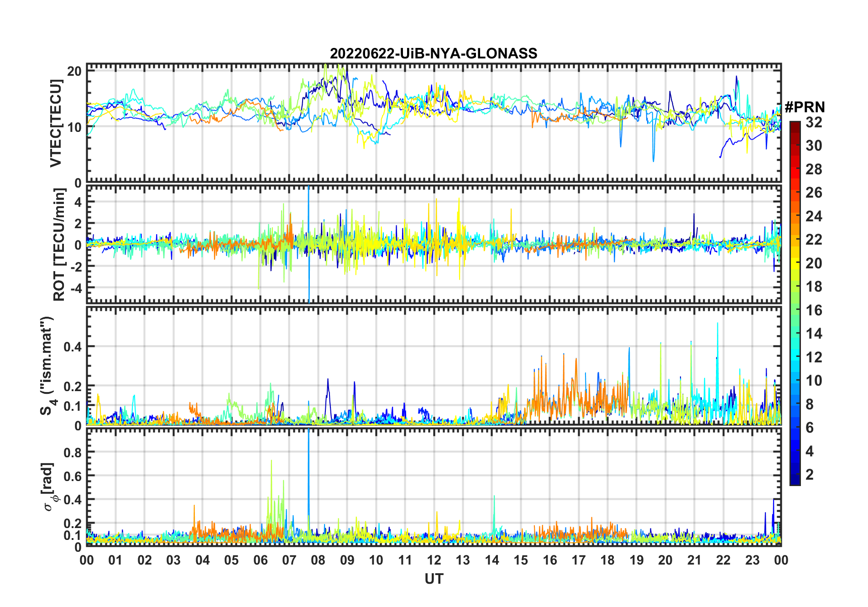Select x-axis hour tick 06
The width and height of the screenshot is (868, 607).
(x=260, y=560)
